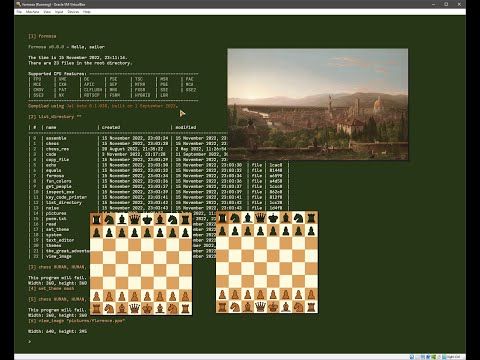Click the 'equals' directory entry

coord(53,170)
